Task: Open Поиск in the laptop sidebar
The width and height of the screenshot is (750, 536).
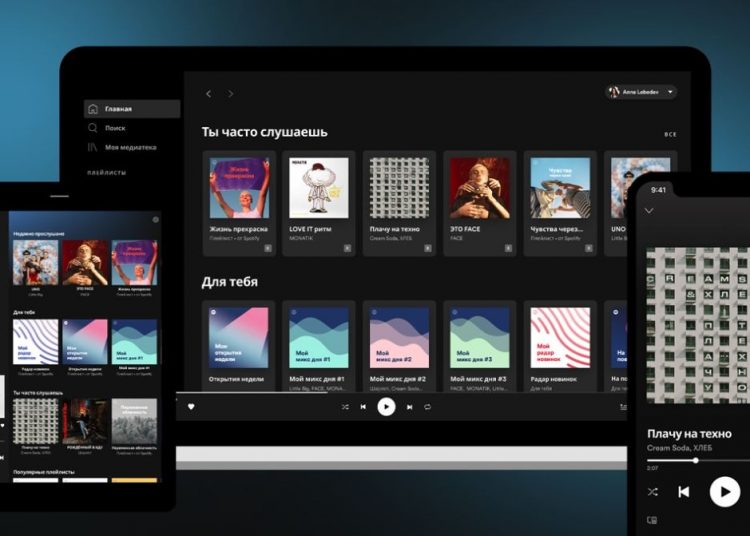Action: click(115, 128)
